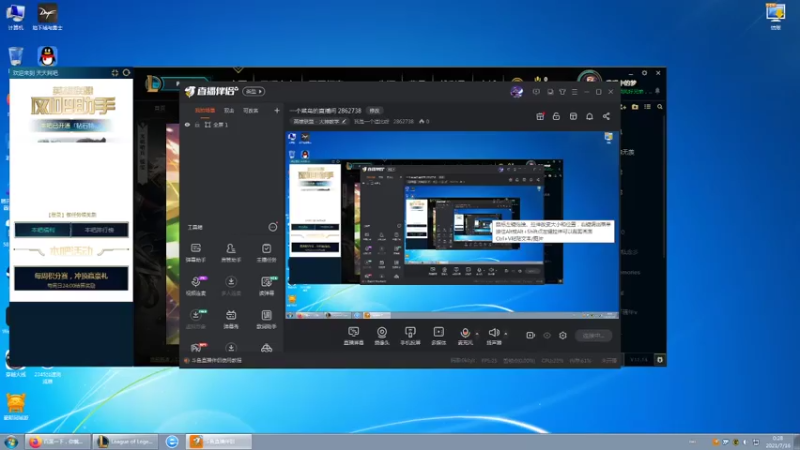
Task: Add a 摄像头 camera source
Action: click(382, 336)
